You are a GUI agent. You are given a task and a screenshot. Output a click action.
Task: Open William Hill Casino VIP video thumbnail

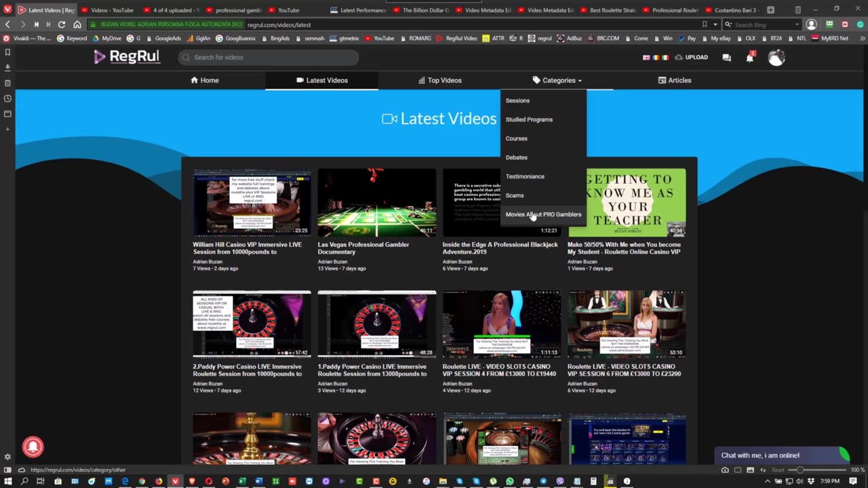pyautogui.click(x=252, y=202)
